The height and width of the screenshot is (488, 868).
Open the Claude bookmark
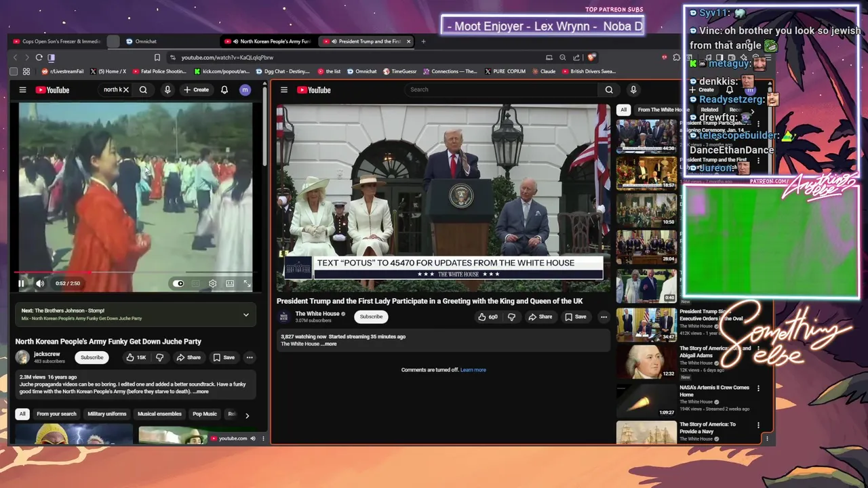[x=544, y=71]
